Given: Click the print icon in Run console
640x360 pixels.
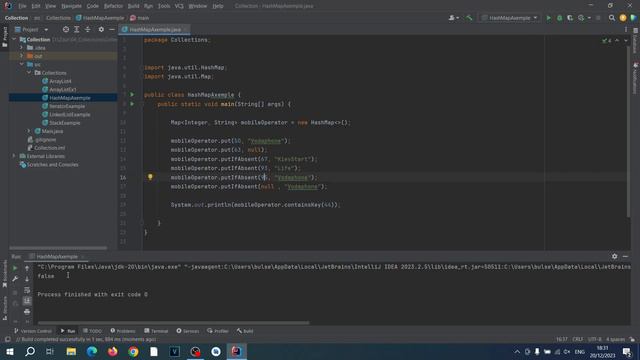Looking at the screenshot, I should click(27, 311).
